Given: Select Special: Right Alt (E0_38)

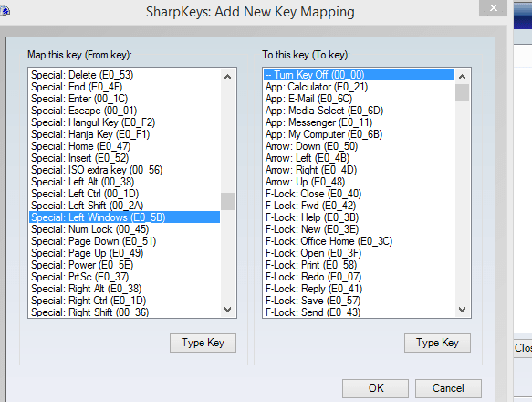Looking at the screenshot, I should pos(124,289).
